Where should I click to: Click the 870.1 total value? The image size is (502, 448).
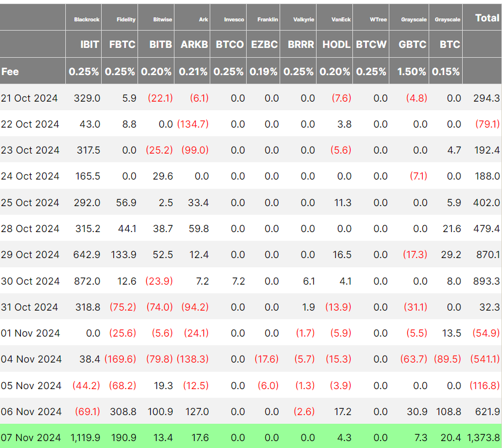click(x=488, y=255)
